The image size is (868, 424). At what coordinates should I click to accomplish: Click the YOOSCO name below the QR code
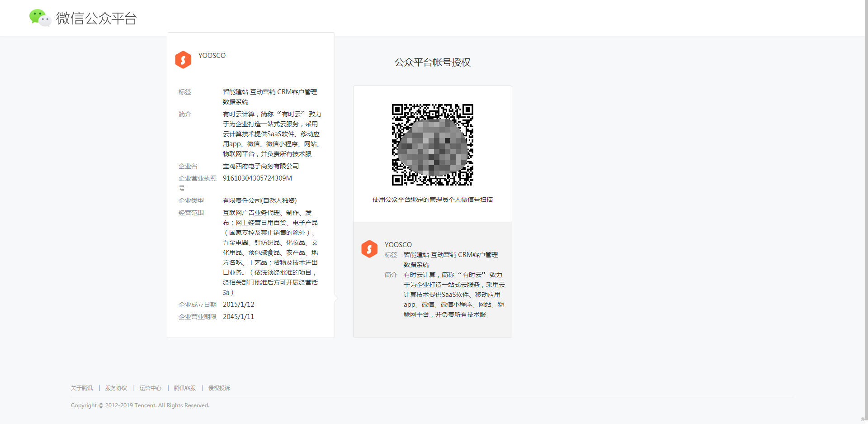pyautogui.click(x=398, y=245)
